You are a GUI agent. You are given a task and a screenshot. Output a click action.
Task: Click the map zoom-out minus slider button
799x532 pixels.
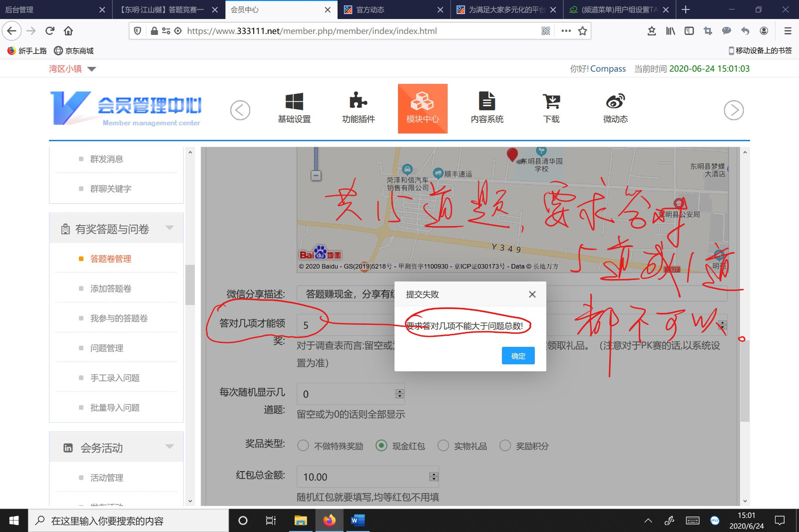(x=316, y=176)
